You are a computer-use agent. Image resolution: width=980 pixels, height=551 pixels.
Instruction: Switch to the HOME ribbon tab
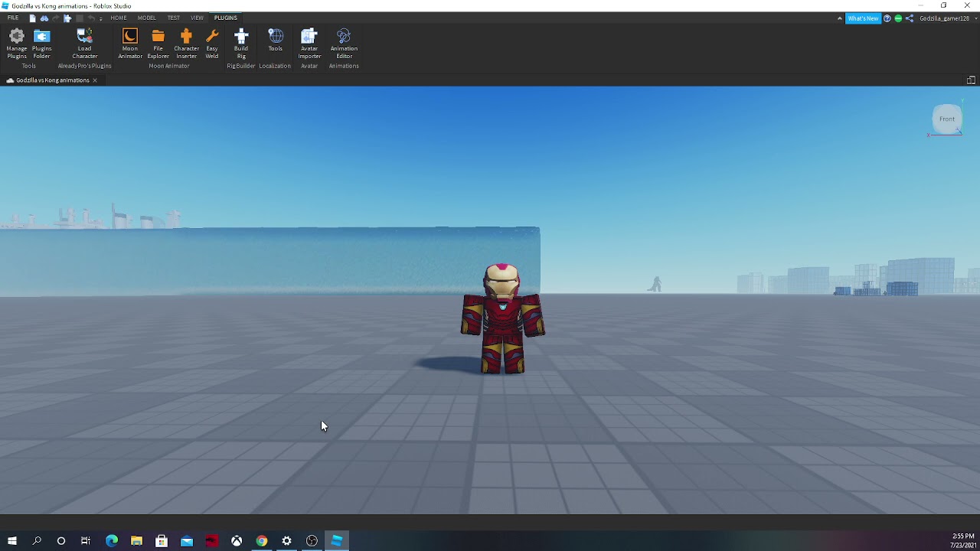[119, 18]
